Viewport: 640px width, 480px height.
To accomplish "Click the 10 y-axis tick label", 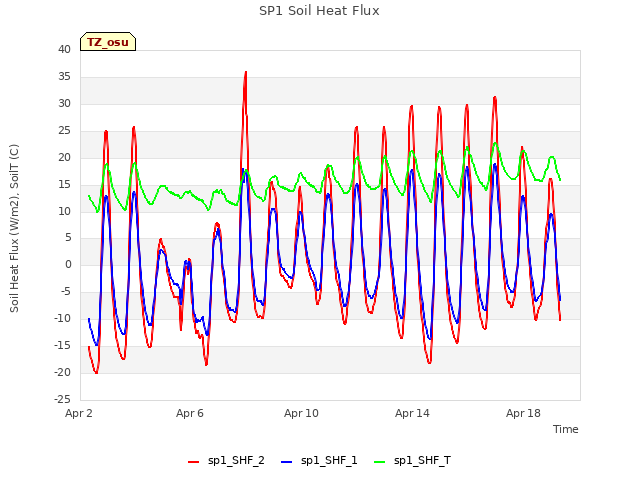I will click(64, 211).
